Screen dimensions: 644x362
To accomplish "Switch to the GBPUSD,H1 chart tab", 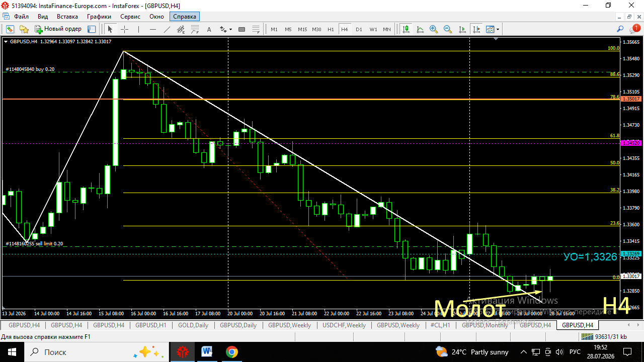I will 151,325.
